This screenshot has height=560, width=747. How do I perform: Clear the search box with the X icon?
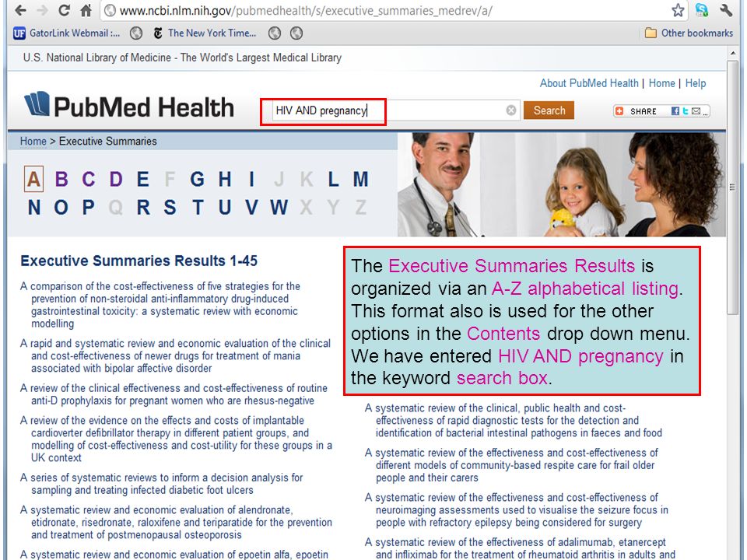(x=511, y=110)
